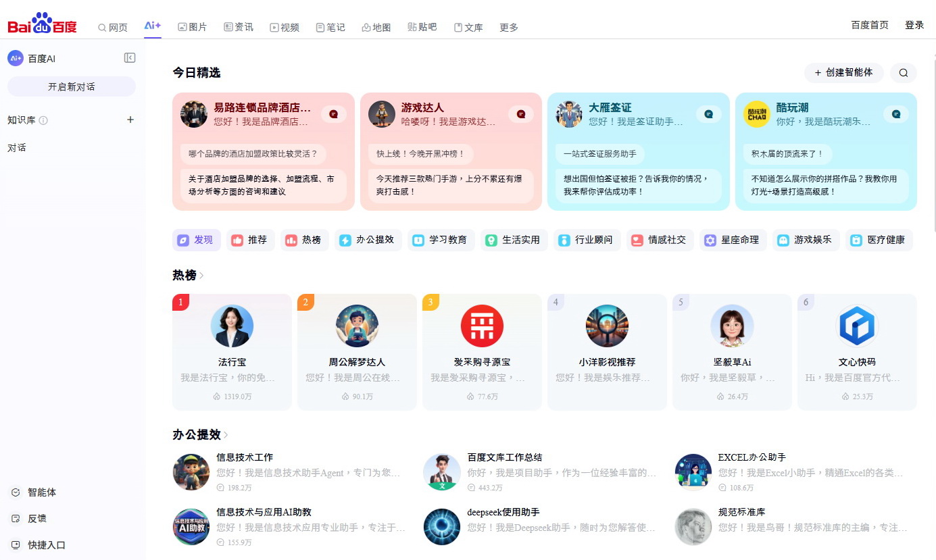This screenshot has height=560, width=936.
Task: Click the info icon beside 知识库
Action: (x=43, y=120)
